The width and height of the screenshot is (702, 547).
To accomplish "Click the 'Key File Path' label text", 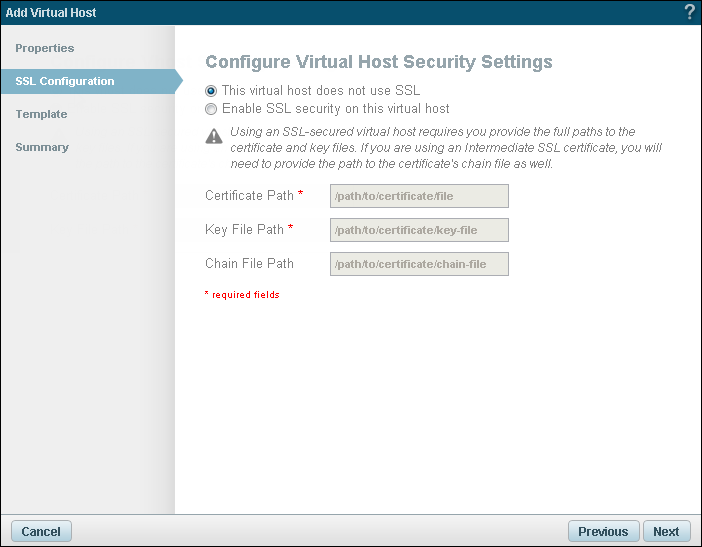I will pos(245,230).
